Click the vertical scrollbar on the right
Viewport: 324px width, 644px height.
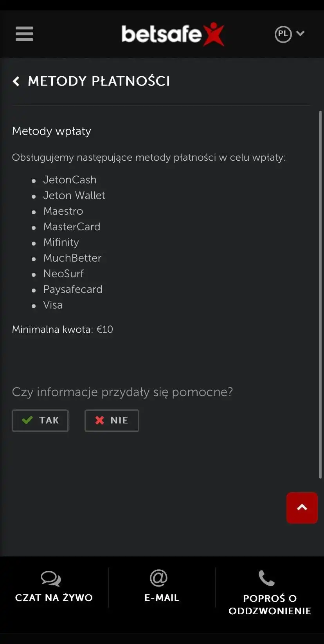[320, 293]
